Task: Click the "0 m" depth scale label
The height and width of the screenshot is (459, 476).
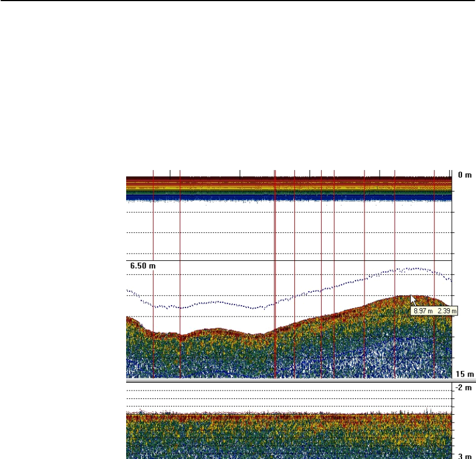Action: click(x=465, y=175)
